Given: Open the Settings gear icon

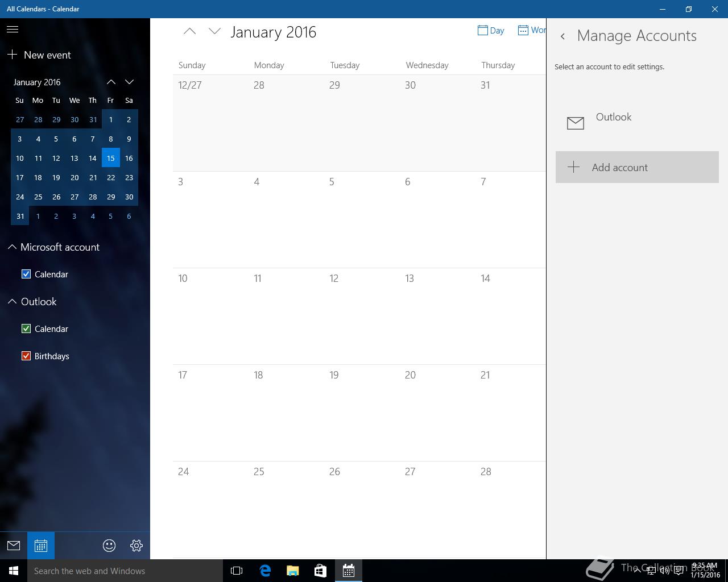Looking at the screenshot, I should click(136, 546).
